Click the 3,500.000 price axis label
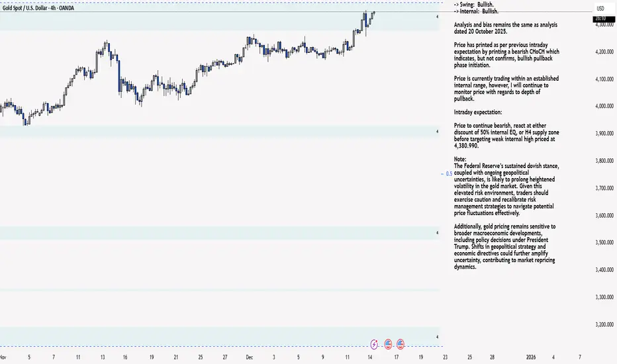Image resolution: width=617 pixels, height=364 pixels. pos(604,242)
